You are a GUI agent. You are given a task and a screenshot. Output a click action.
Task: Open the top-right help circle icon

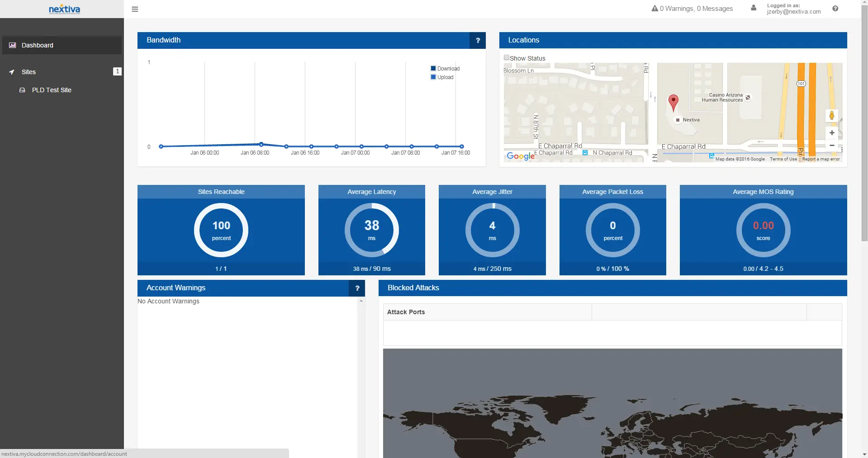pyautogui.click(x=835, y=9)
